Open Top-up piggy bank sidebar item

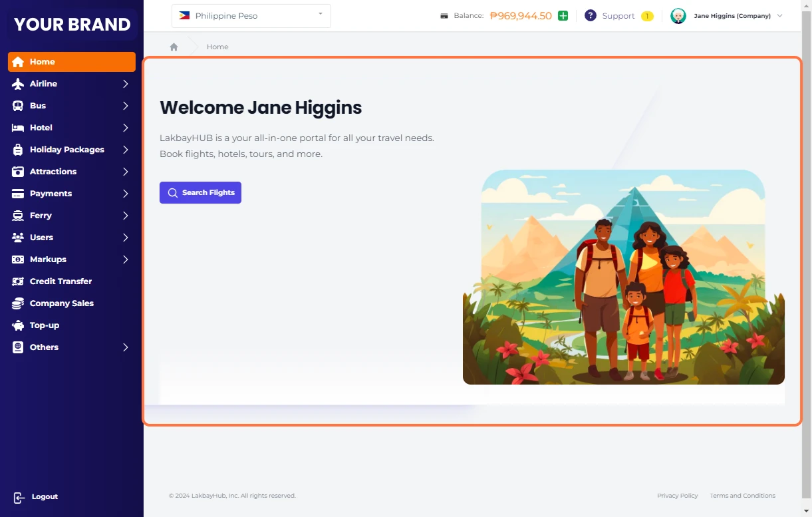tap(45, 325)
